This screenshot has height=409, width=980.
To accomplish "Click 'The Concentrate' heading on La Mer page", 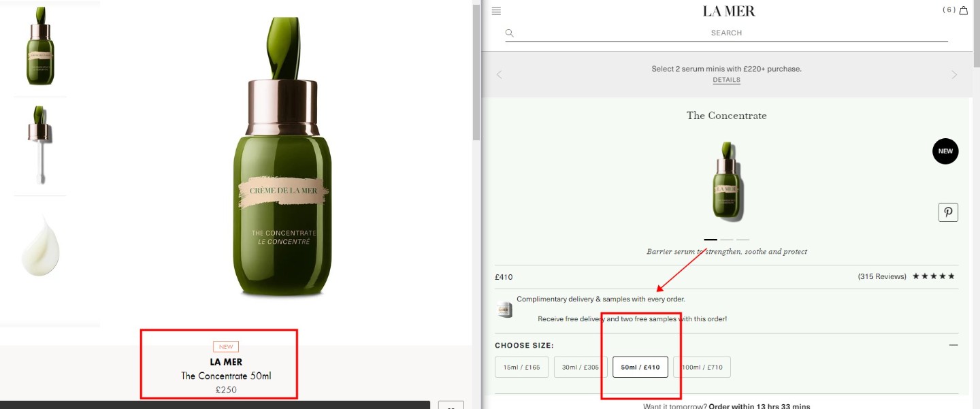I will 727,116.
